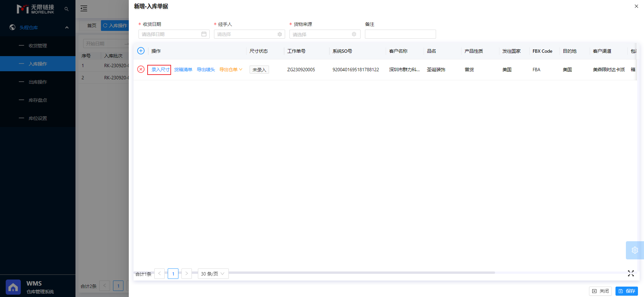This screenshot has height=297, width=644.
Task: Close the 新增-入库单据 dialog with X
Action: pyautogui.click(x=636, y=6)
